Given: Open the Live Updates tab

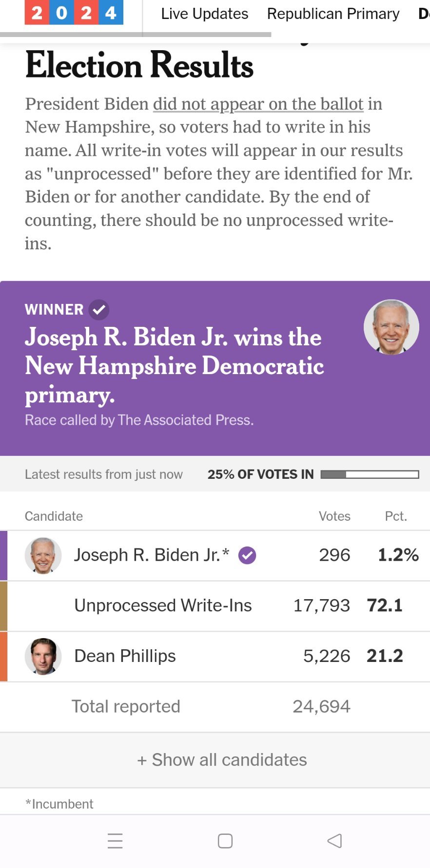Looking at the screenshot, I should click(x=204, y=14).
